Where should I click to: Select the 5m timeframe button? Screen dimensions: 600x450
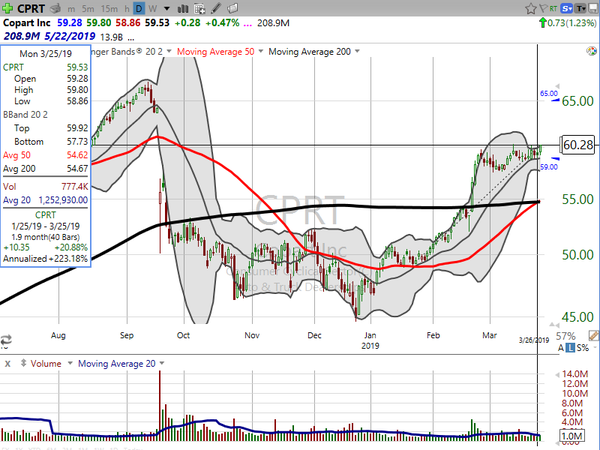click(x=88, y=8)
